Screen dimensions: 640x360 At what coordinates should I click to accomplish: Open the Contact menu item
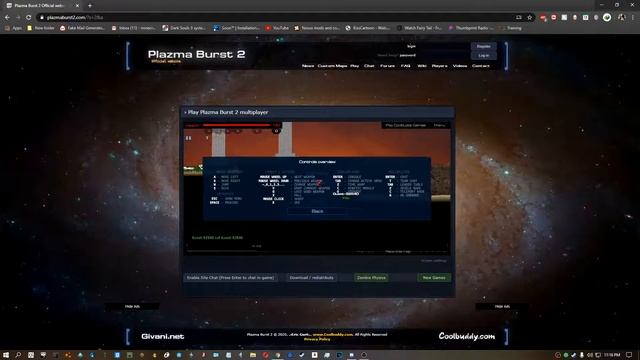(480, 66)
